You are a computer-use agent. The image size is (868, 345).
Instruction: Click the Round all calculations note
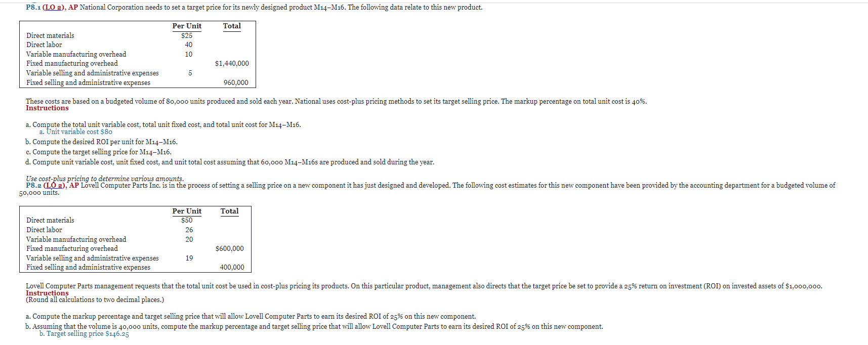click(95, 300)
